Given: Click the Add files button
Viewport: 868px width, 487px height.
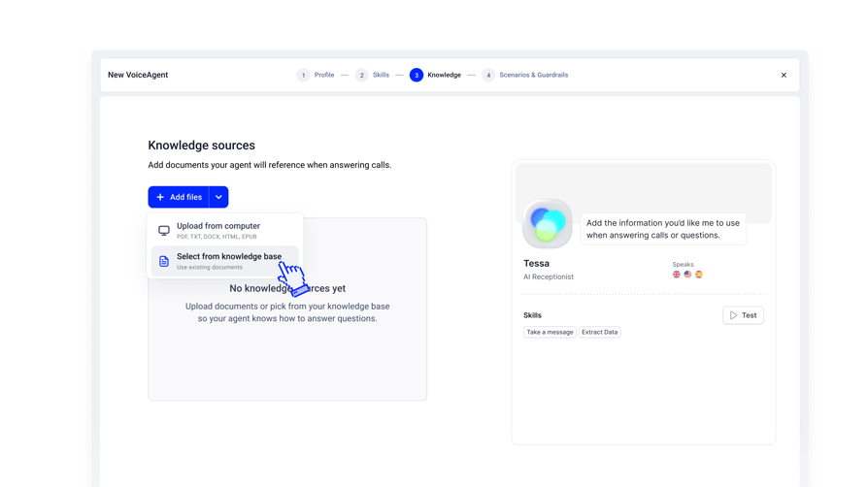Looking at the screenshot, I should [x=179, y=197].
